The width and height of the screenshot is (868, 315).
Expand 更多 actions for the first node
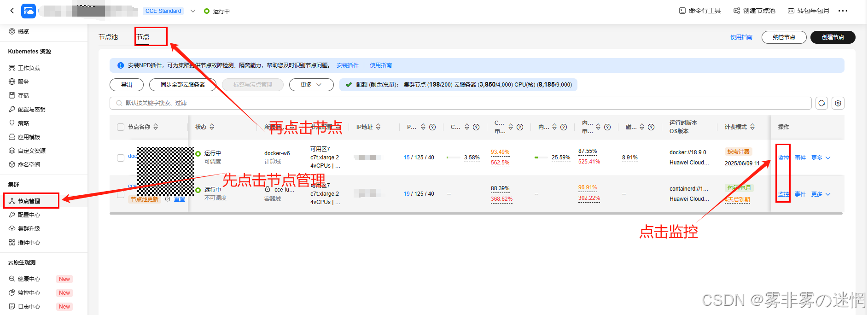tap(821, 157)
